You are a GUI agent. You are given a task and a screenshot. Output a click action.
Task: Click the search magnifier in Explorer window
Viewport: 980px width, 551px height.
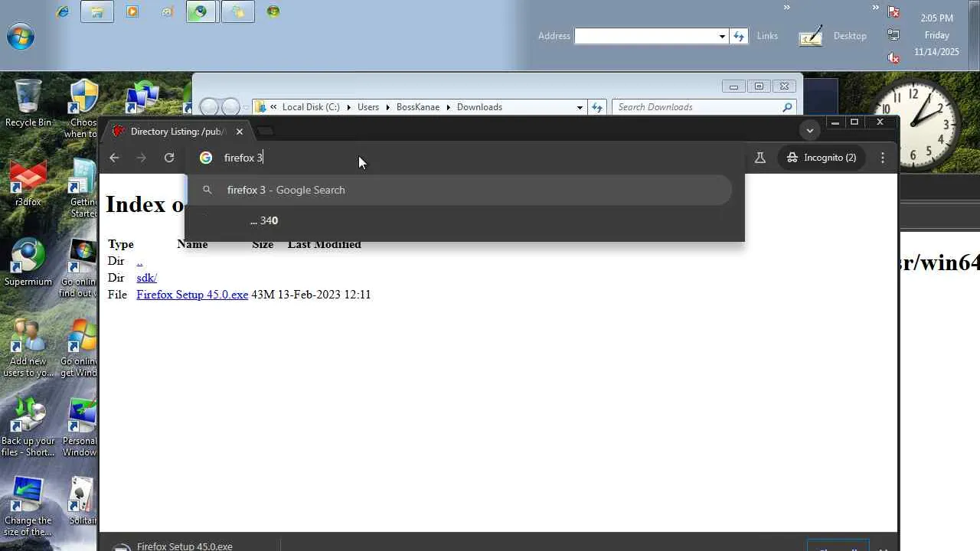[x=787, y=107]
